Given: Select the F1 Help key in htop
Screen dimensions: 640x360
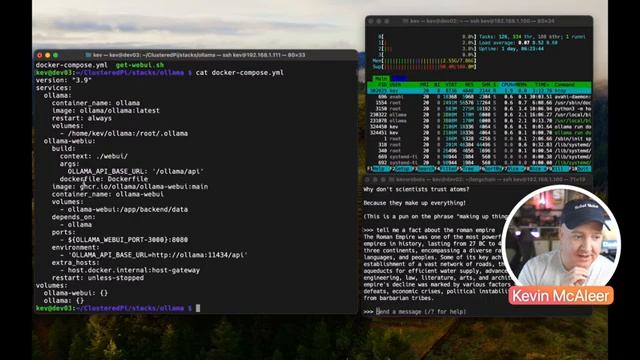Looking at the screenshot, I should point(378,169).
